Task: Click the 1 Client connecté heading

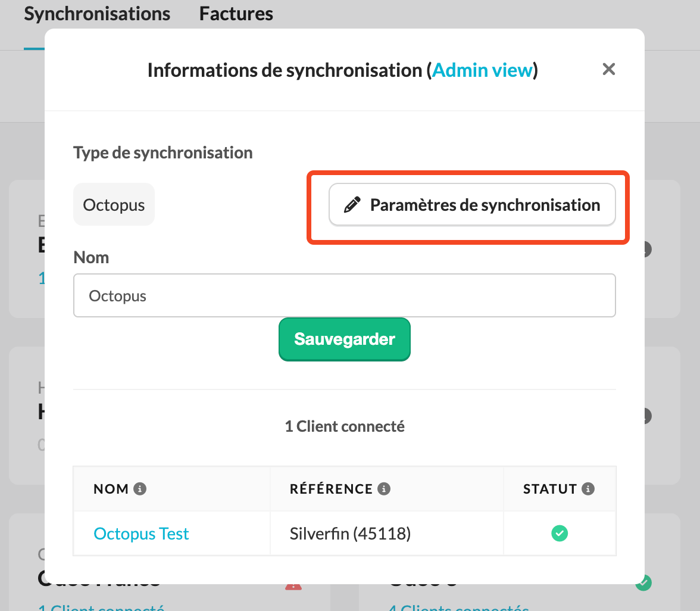Action: coord(345,426)
